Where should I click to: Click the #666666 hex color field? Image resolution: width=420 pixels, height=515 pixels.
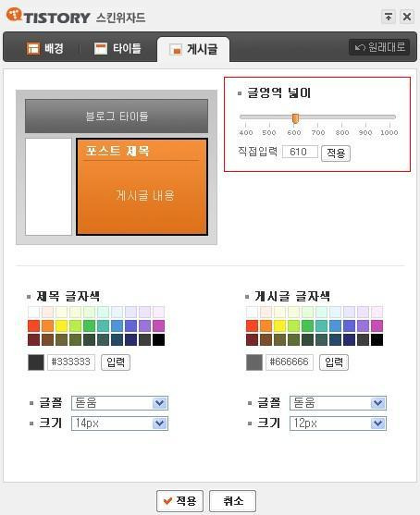[290, 362]
